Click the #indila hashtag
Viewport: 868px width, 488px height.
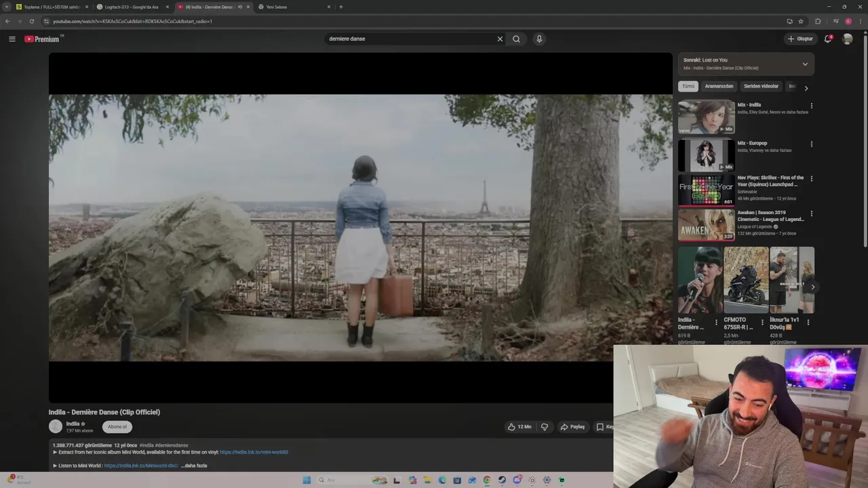(146, 445)
